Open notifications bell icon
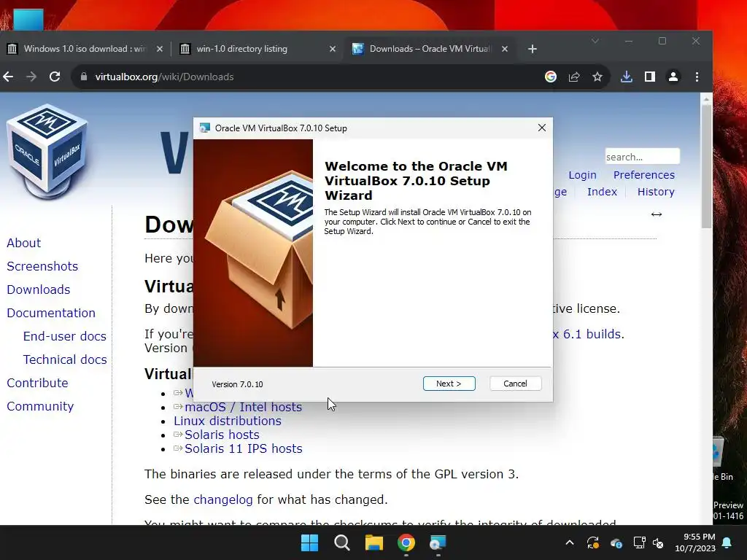Screen dimensions: 747x560 pos(727,542)
